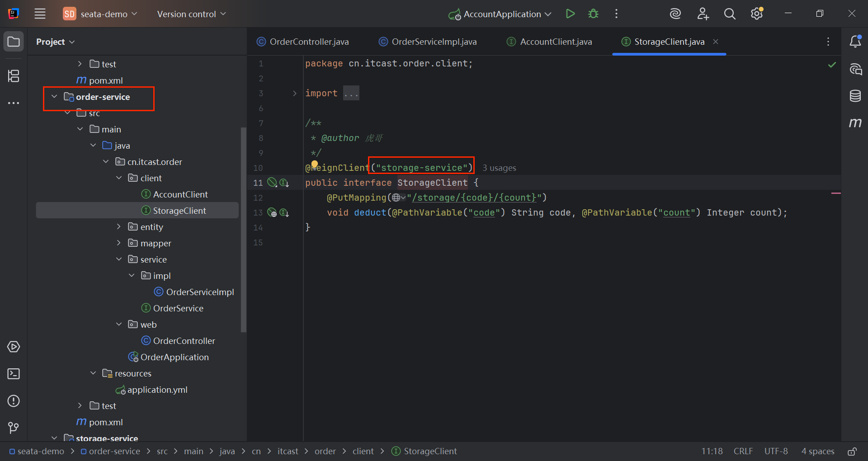Expand the folded import block
868x461 pixels.
[x=295, y=93]
